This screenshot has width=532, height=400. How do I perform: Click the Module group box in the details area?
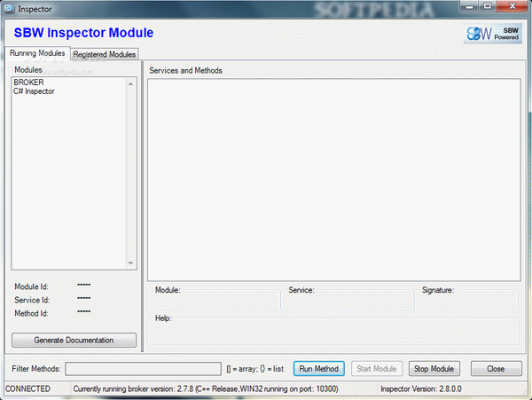click(x=214, y=299)
